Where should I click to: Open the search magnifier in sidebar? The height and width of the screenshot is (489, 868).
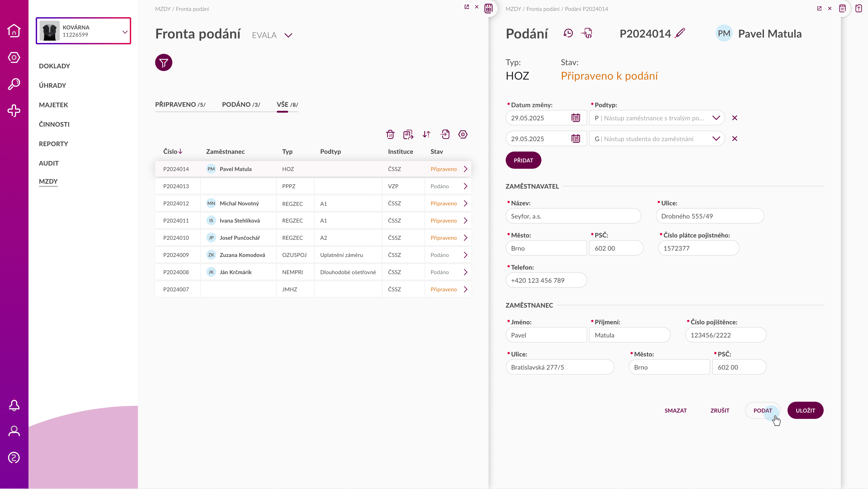point(14,84)
